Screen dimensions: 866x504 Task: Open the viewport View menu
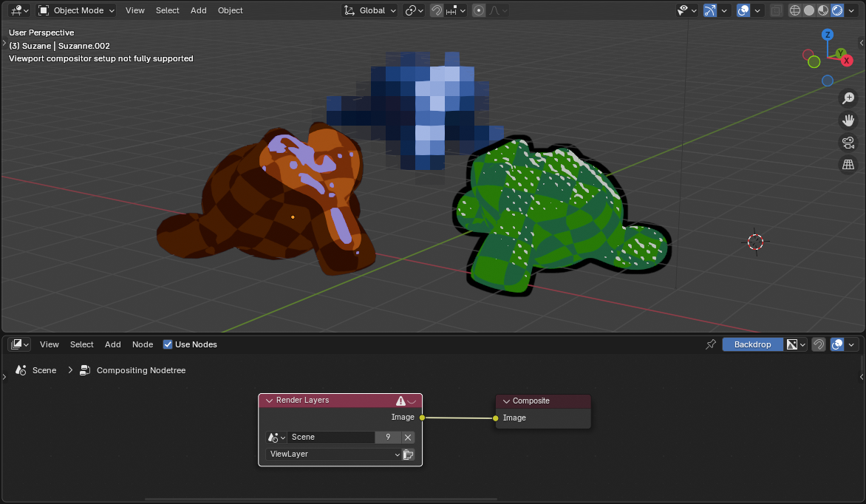[134, 10]
